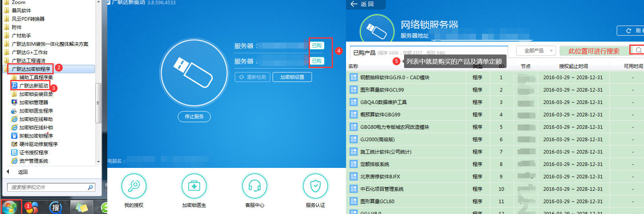
Task: Open 加密锁管理器 in the Start menu
Action: pos(34,102)
